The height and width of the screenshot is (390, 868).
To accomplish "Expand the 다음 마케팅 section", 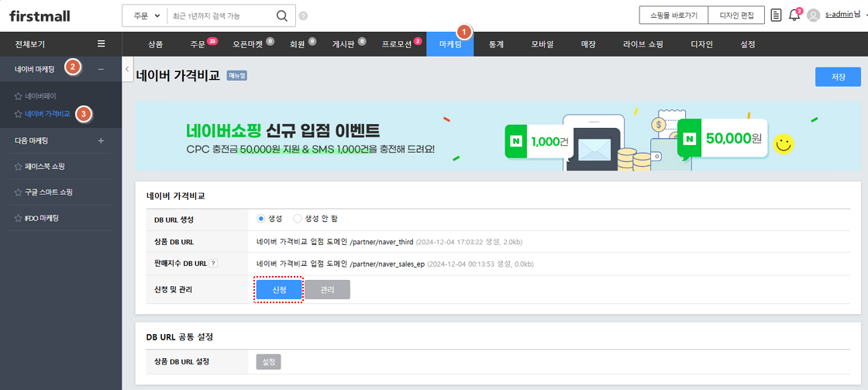I will (x=101, y=140).
